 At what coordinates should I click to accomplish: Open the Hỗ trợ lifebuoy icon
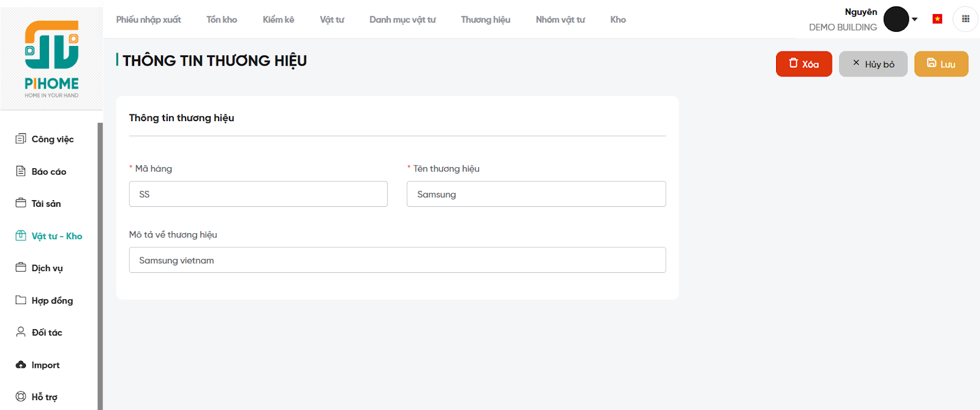point(21,397)
